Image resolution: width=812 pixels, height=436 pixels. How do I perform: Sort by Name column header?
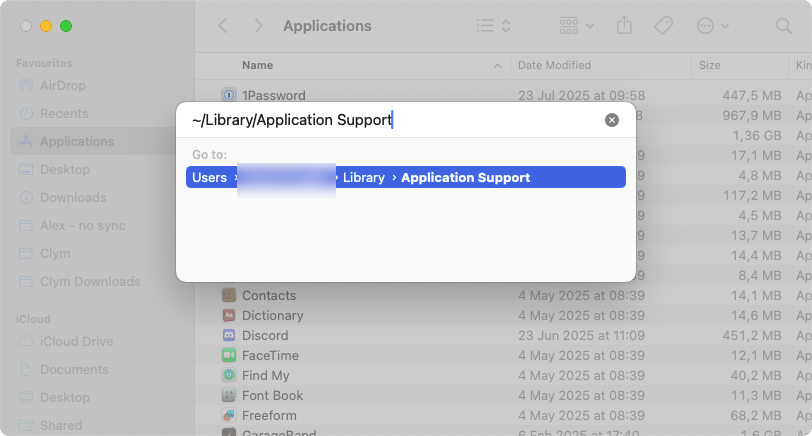point(257,65)
